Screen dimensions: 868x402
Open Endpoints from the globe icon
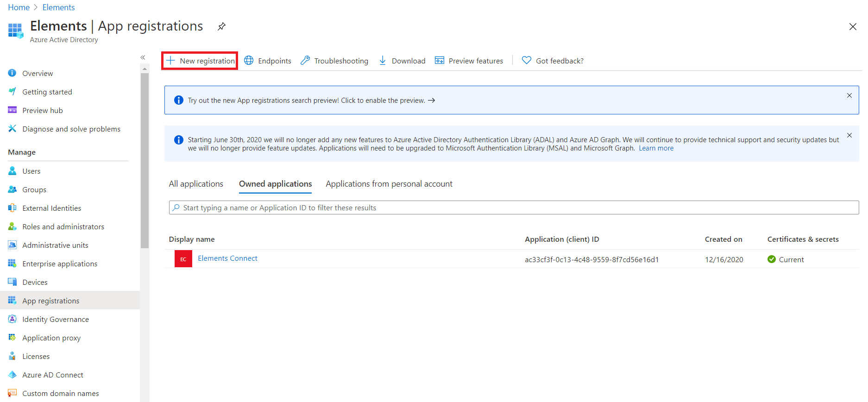click(249, 61)
